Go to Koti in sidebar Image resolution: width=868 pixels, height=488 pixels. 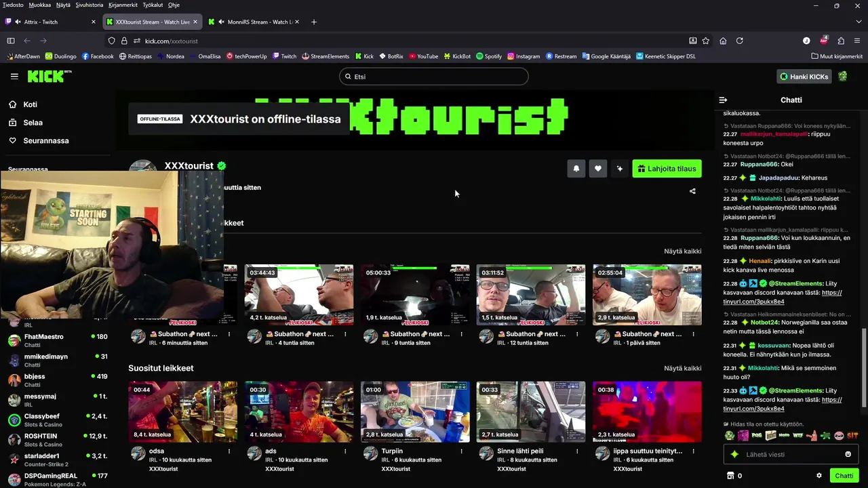(x=30, y=104)
